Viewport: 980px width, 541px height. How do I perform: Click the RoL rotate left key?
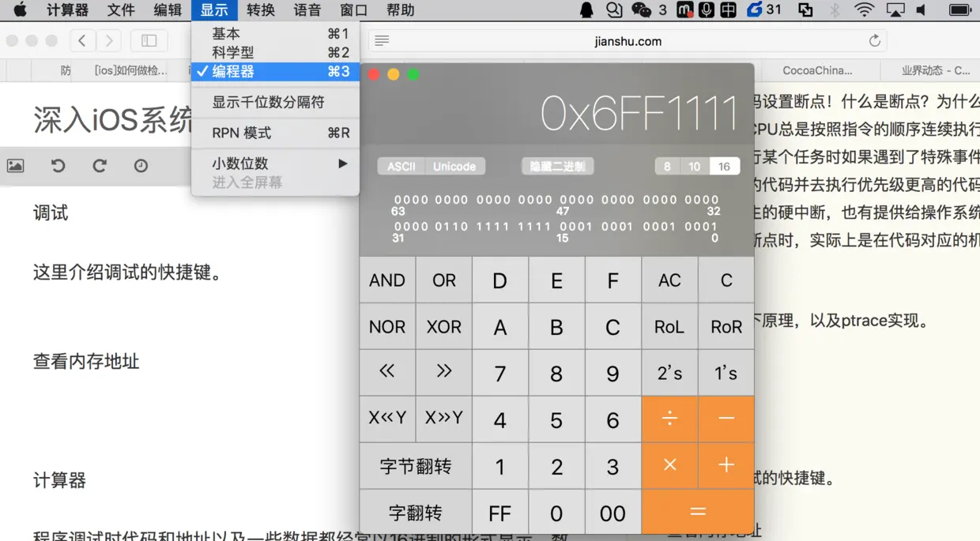point(669,327)
